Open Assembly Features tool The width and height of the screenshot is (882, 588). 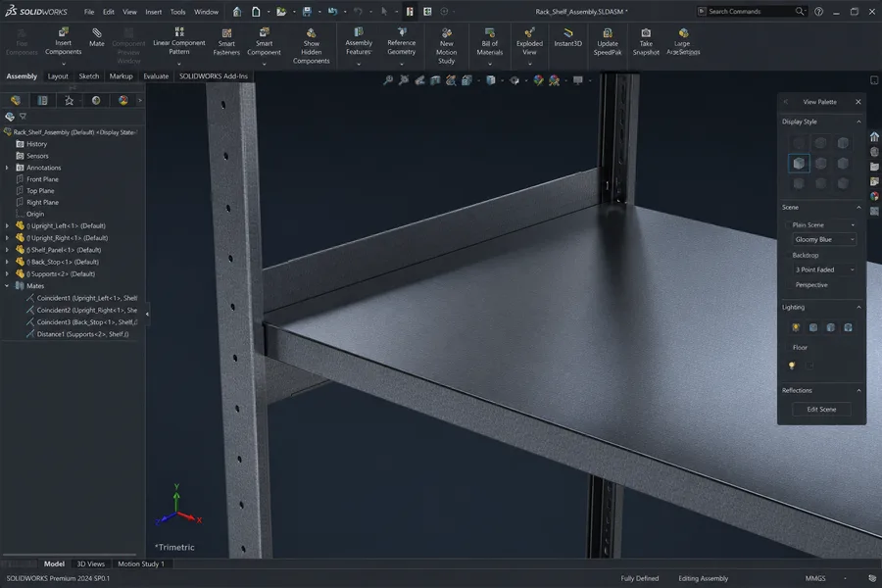359,42
